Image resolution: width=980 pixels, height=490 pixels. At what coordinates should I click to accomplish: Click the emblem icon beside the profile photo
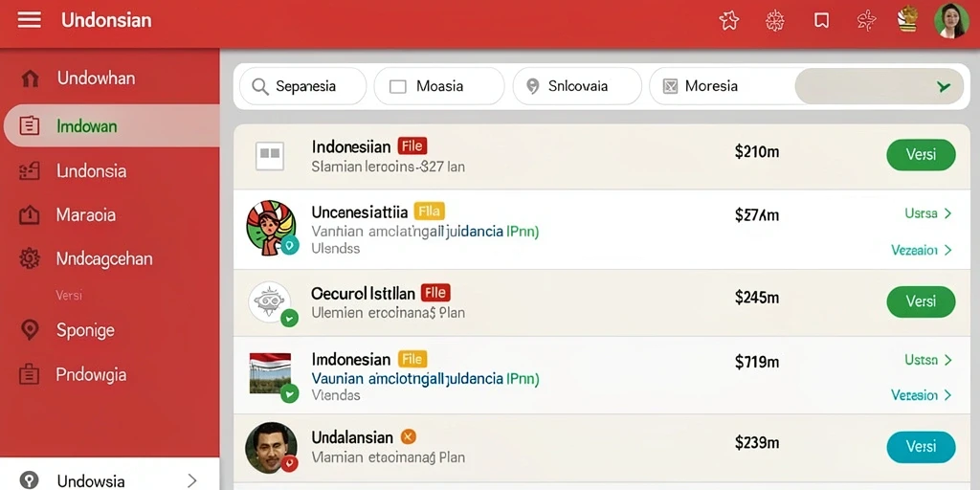pyautogui.click(x=906, y=20)
